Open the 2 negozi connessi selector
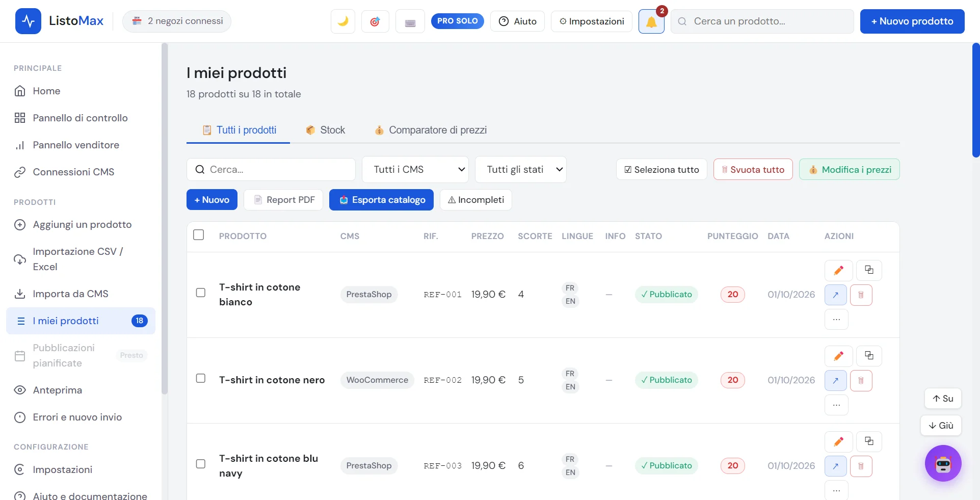980x500 pixels. pyautogui.click(x=177, y=21)
